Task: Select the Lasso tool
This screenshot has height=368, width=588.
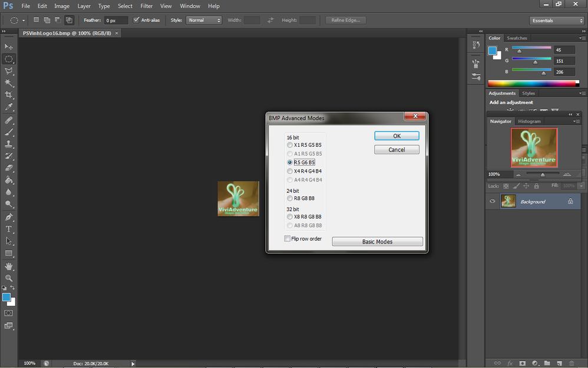Action: click(x=9, y=71)
